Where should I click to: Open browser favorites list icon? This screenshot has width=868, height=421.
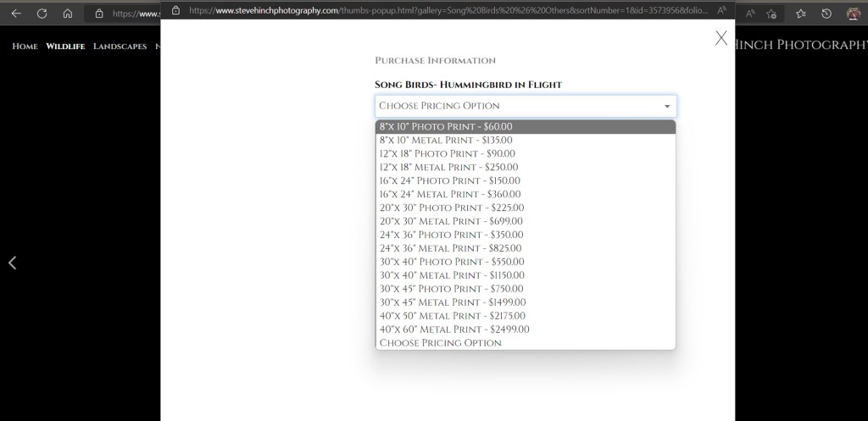click(x=801, y=14)
